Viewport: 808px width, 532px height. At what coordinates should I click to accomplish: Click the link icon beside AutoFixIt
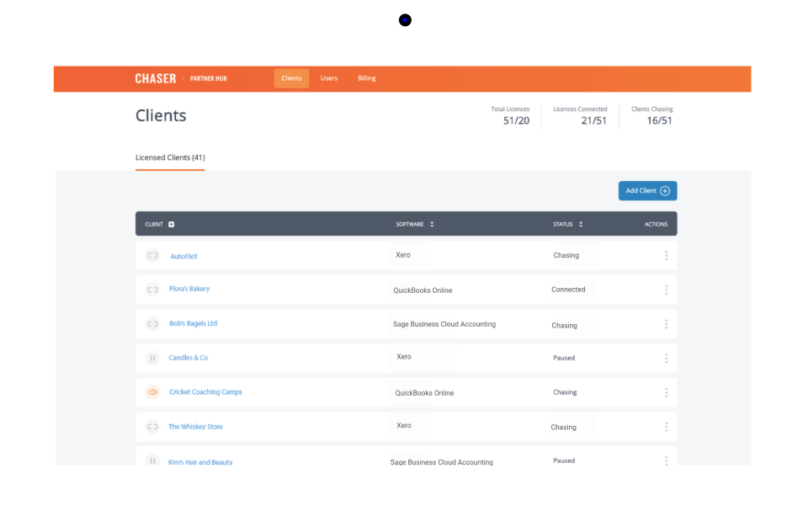(152, 256)
